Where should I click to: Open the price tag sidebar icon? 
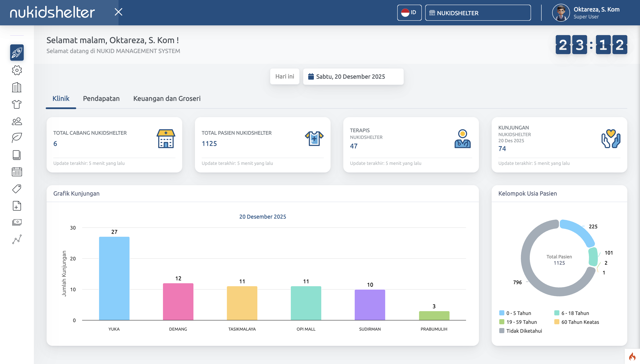click(17, 189)
